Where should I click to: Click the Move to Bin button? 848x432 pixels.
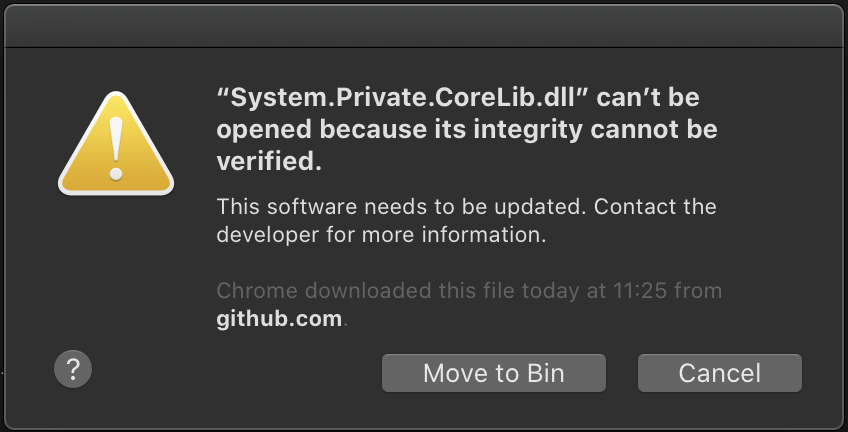coord(494,373)
